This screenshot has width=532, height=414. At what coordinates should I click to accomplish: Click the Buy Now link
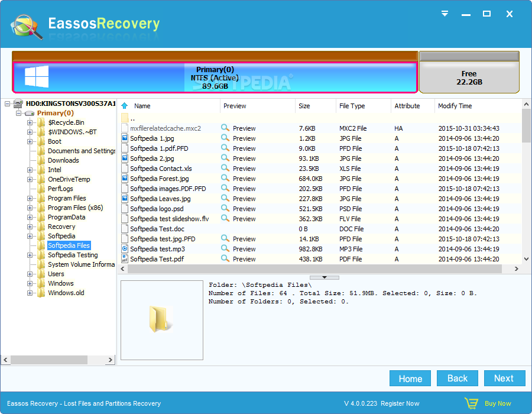coord(498,403)
